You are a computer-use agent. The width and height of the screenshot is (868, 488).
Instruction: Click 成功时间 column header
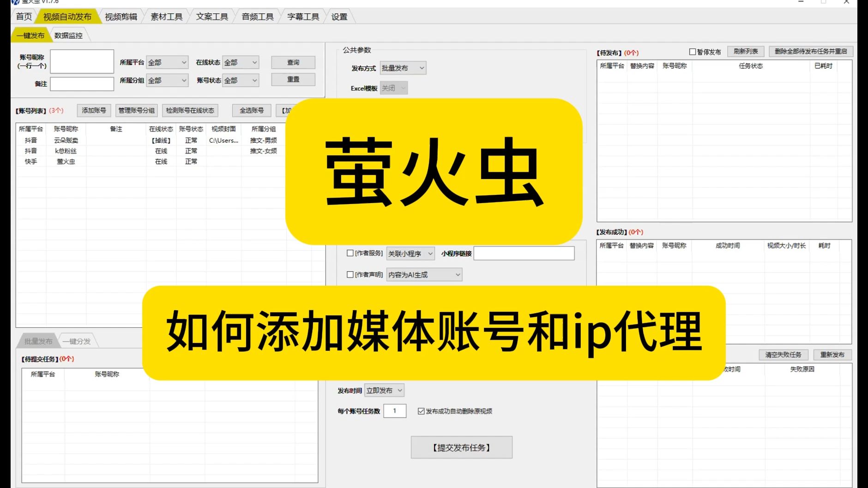pyautogui.click(x=728, y=246)
